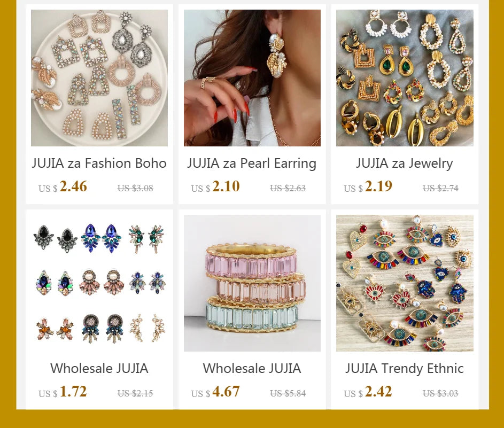The height and width of the screenshot is (428, 504).
Task: Select the US $2.42 sale price
Action: click(x=368, y=392)
